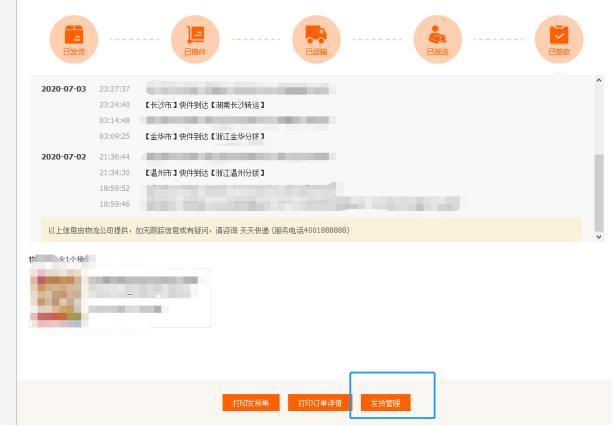Click the logistics list scrollbar thumb
Image resolution: width=613 pixels, height=426 pixels.
click(x=599, y=193)
